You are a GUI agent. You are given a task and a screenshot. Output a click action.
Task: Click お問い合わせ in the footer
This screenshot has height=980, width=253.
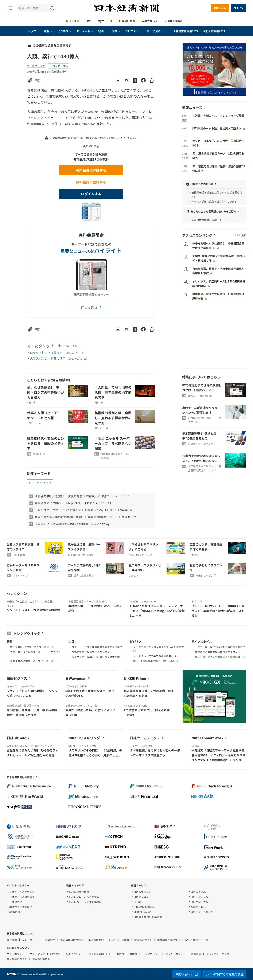click(x=186, y=974)
